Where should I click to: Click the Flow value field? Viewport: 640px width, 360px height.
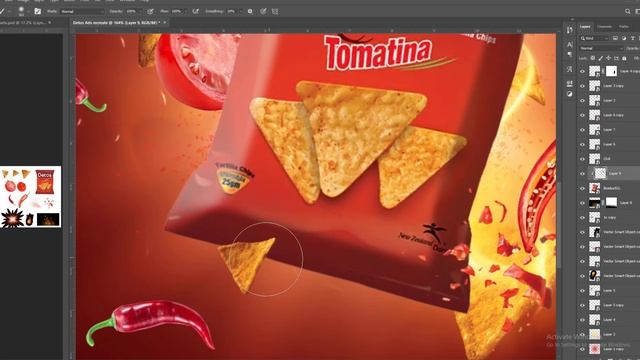[x=176, y=11]
